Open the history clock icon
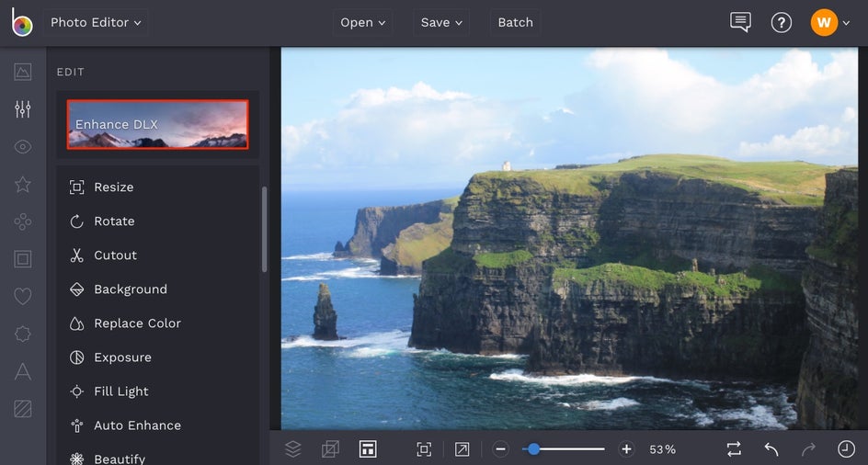This screenshot has height=465, width=868. 846,449
